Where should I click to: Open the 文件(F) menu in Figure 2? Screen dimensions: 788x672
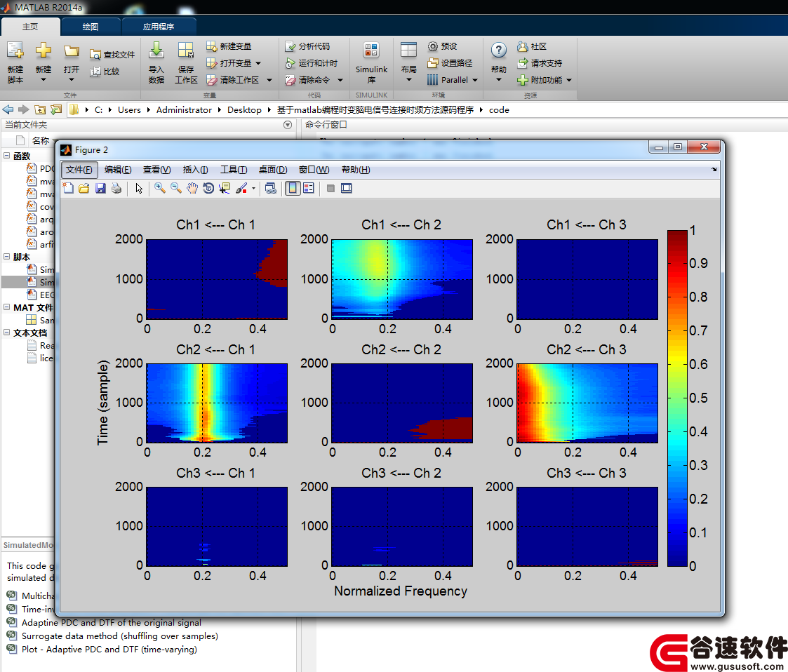pos(79,170)
